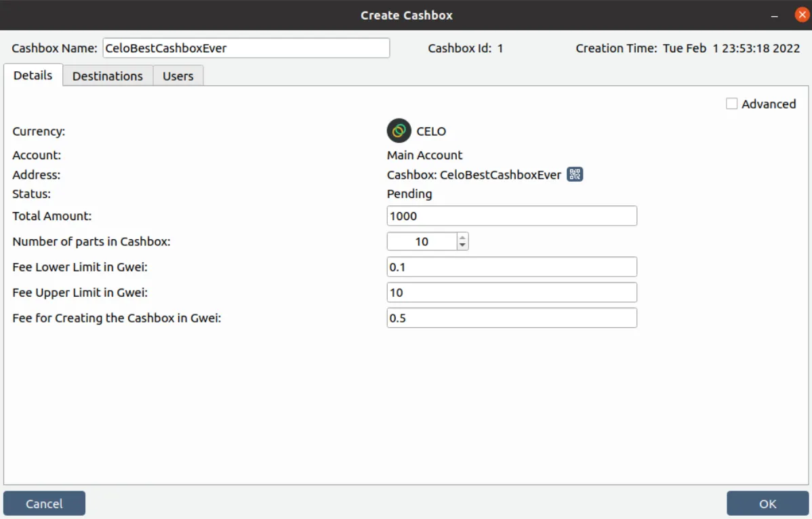Click the 'Main Account' text

point(425,155)
